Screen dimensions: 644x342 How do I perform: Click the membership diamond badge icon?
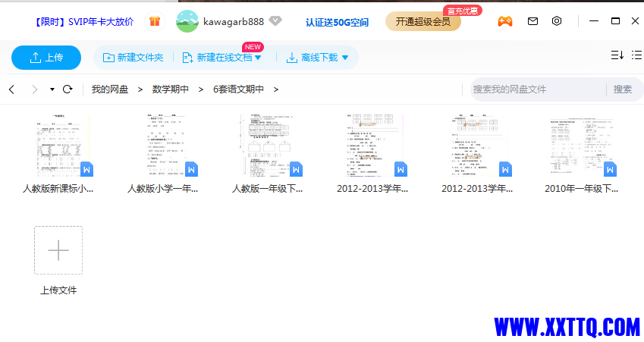(x=275, y=21)
